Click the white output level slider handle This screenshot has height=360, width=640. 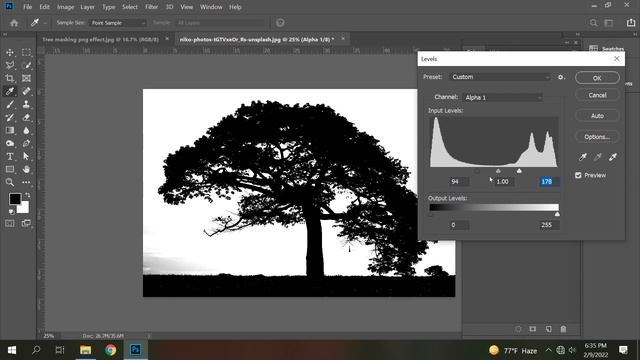pyautogui.click(x=557, y=214)
